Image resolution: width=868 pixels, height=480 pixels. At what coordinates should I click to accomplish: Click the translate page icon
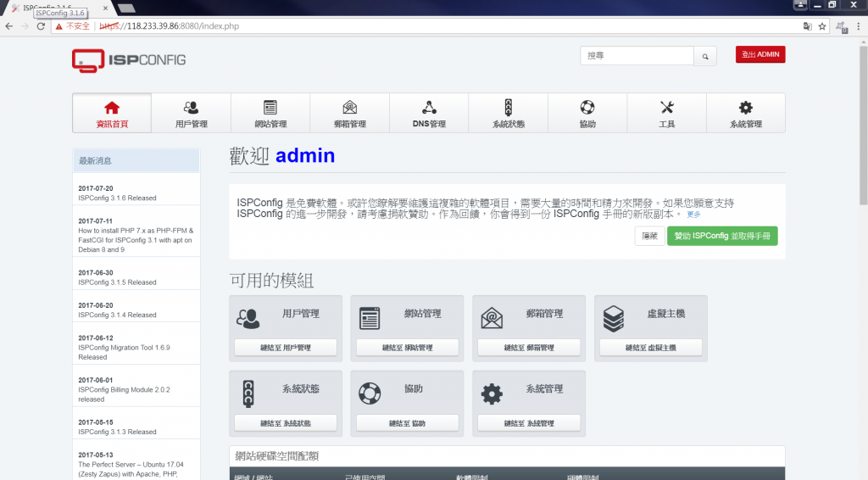point(808,26)
